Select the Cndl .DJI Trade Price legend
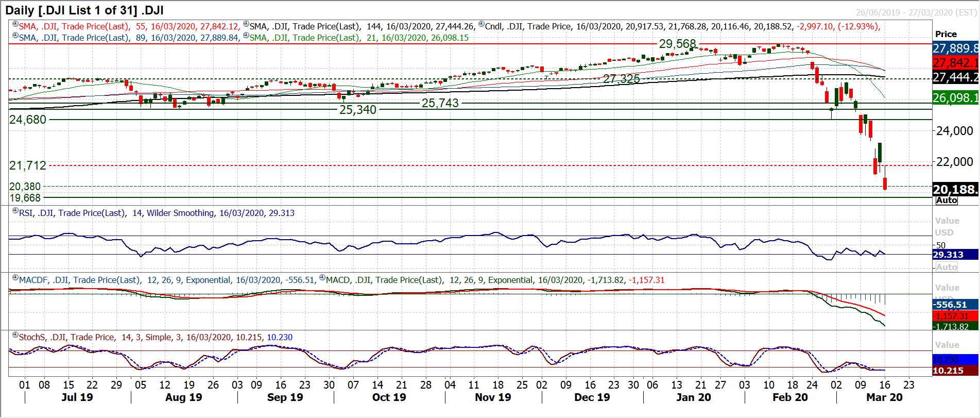The image size is (980, 418). click(683, 26)
